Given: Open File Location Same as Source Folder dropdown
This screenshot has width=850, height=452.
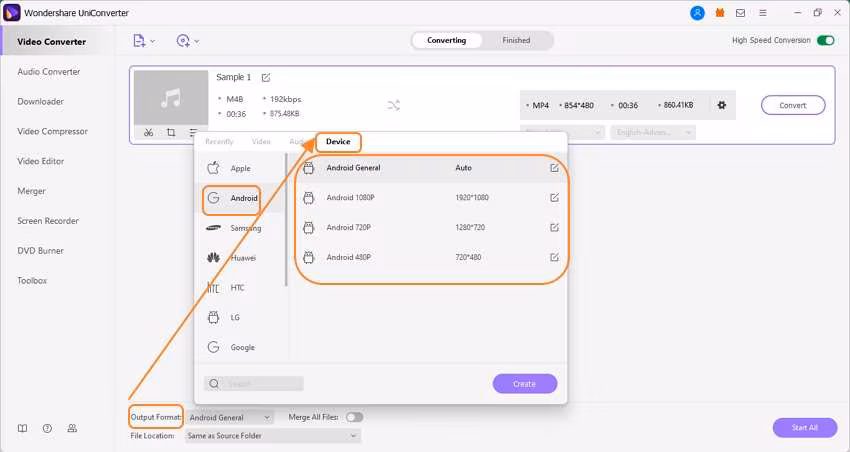Looking at the screenshot, I should [273, 436].
